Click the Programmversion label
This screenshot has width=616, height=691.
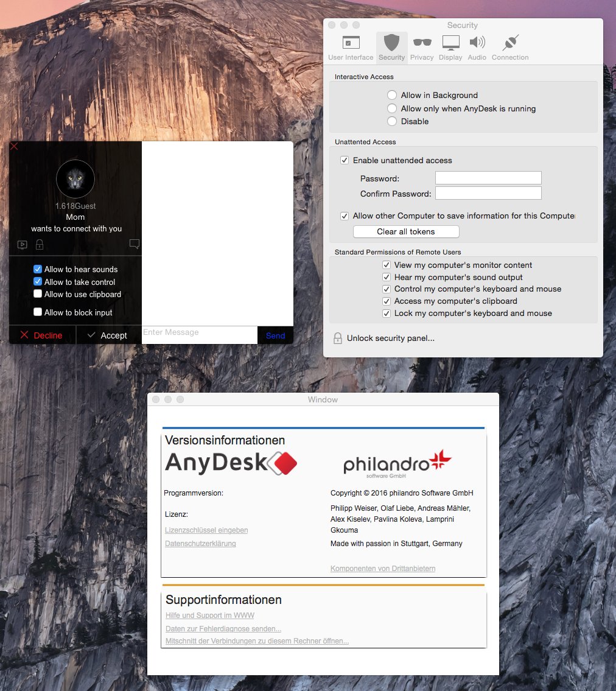[194, 493]
